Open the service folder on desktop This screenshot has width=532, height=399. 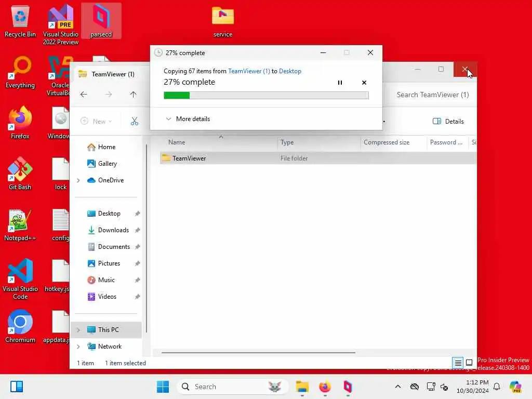[x=222, y=22]
